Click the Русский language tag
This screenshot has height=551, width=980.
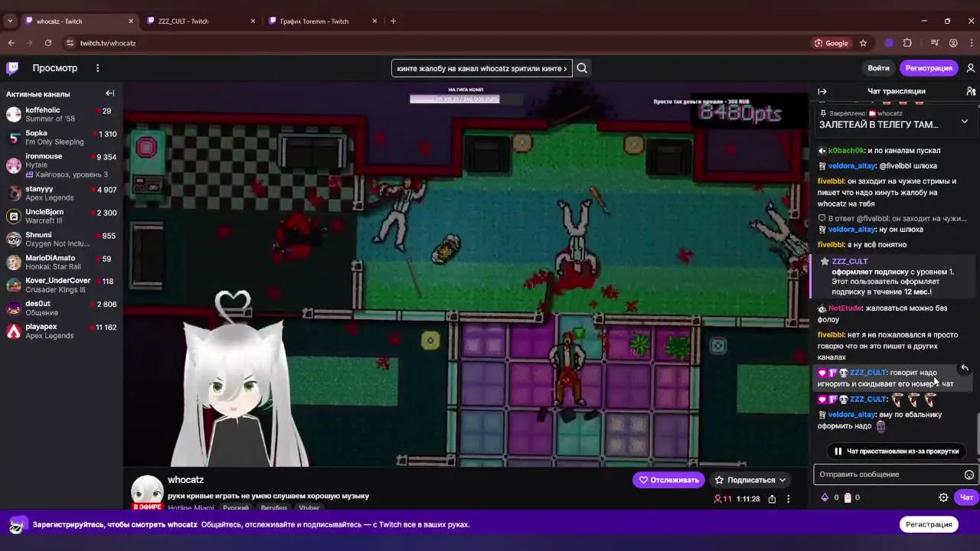click(236, 507)
